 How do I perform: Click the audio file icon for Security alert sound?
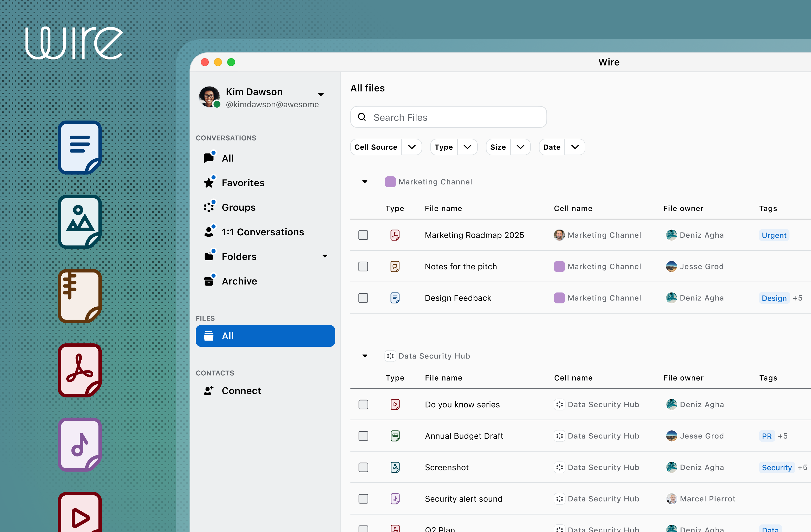[x=395, y=499]
